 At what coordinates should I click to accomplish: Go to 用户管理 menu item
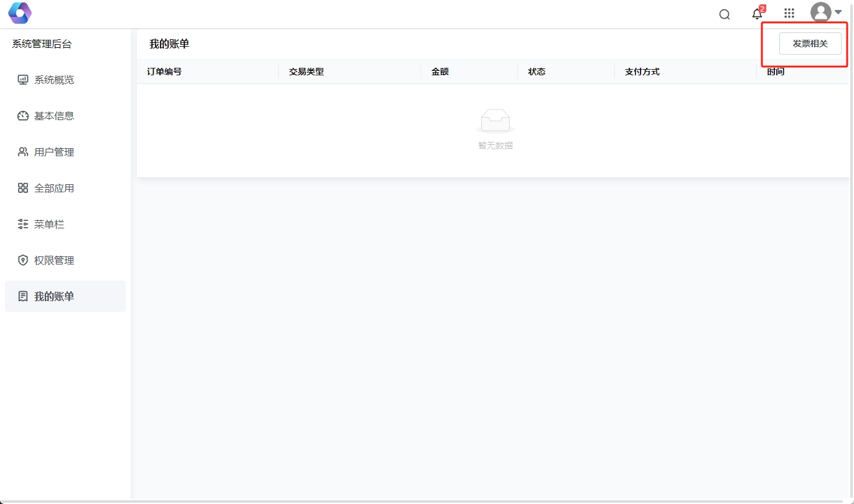click(54, 152)
